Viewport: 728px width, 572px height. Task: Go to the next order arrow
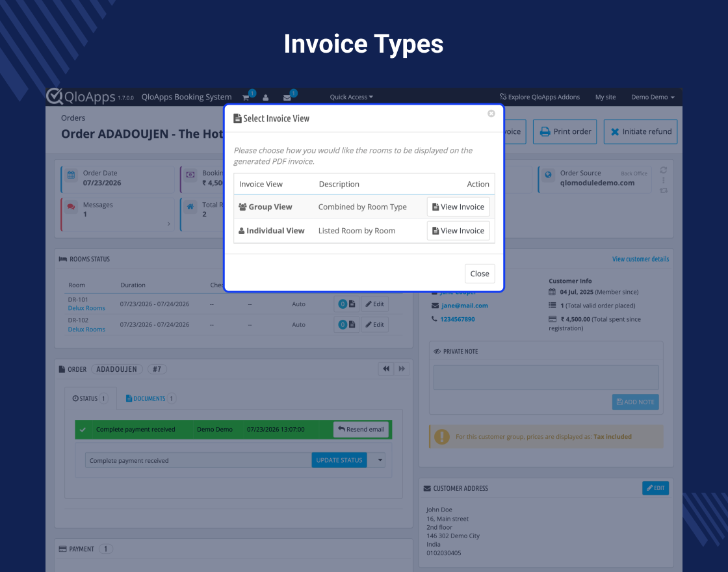402,369
